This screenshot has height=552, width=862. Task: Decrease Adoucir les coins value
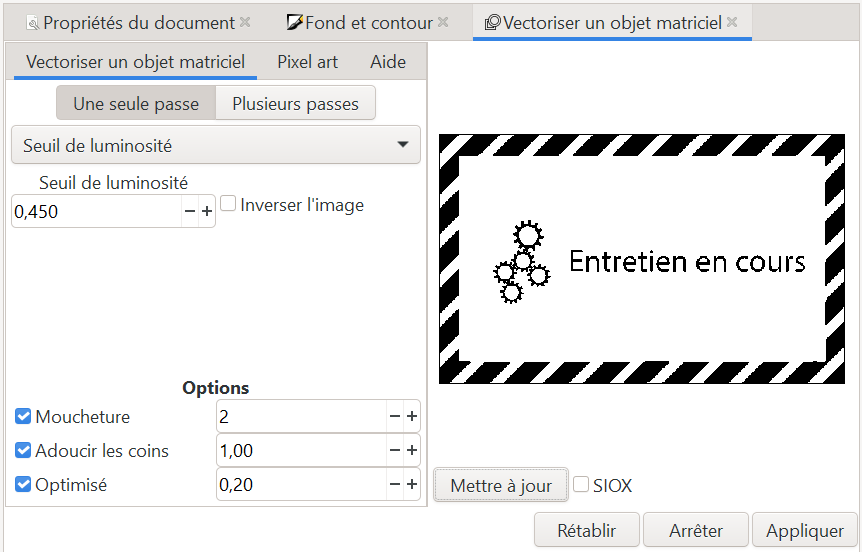pos(394,451)
